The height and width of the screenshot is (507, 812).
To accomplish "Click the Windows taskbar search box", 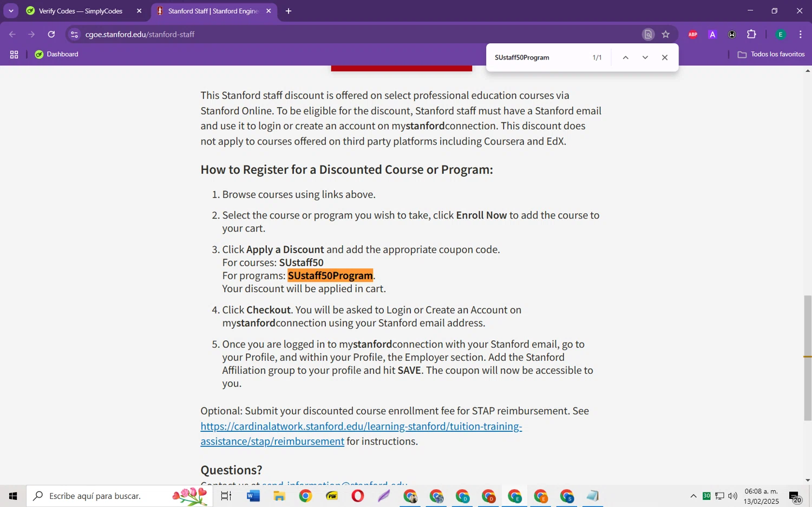I will [x=119, y=496].
